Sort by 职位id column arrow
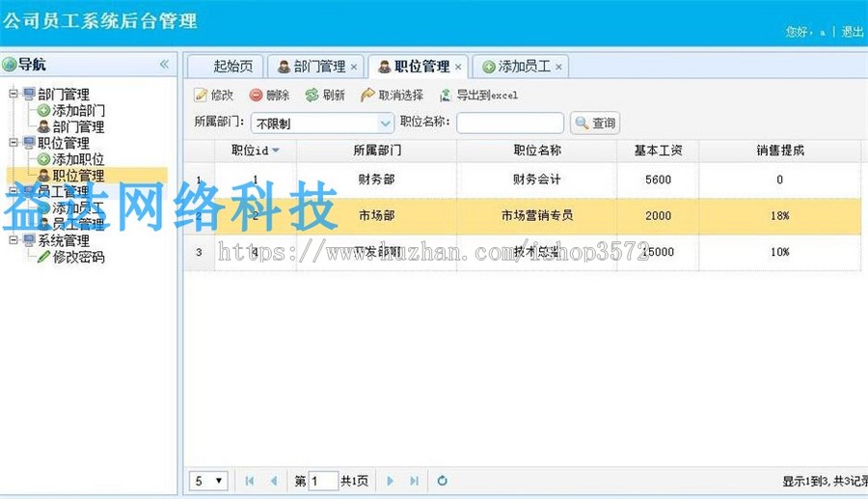 pos(275,151)
